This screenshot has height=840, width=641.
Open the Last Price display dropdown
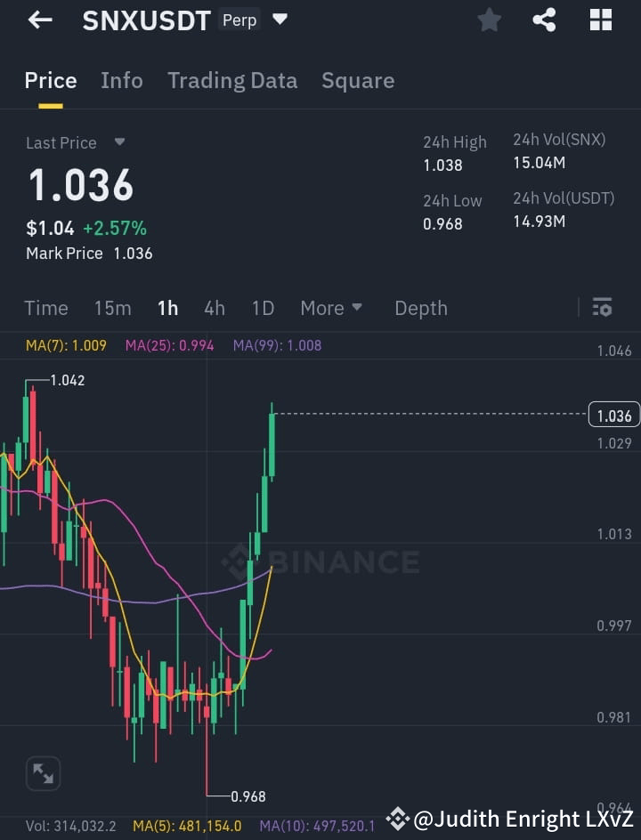77,142
